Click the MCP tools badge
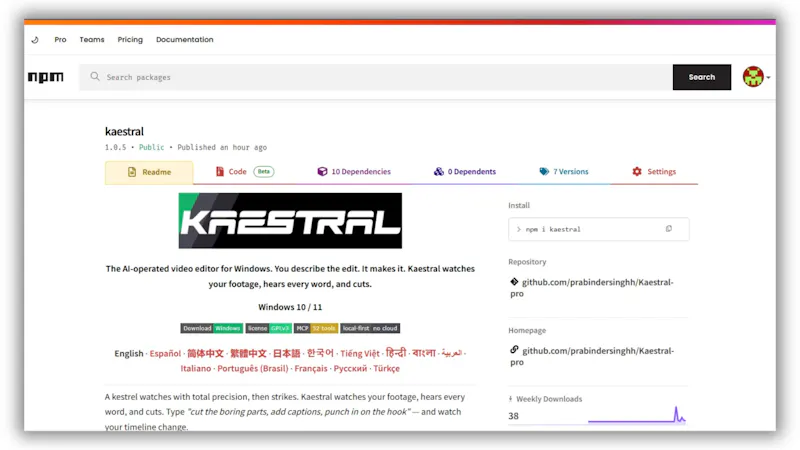 tap(316, 328)
